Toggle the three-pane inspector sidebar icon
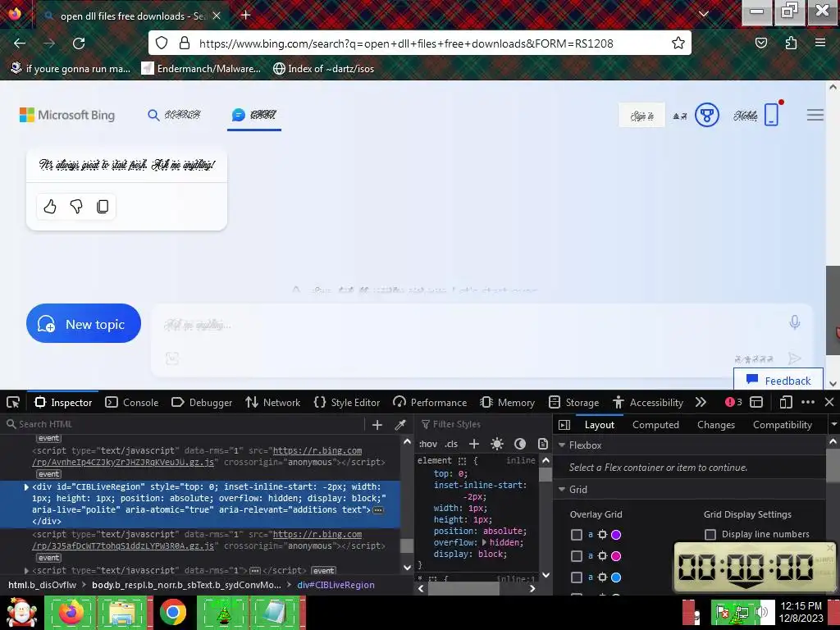 point(564,425)
